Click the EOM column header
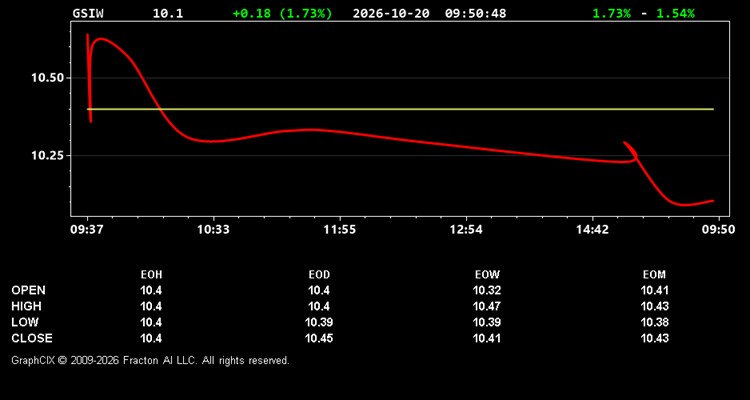Image resolution: width=750 pixels, height=400 pixels. 654,275
